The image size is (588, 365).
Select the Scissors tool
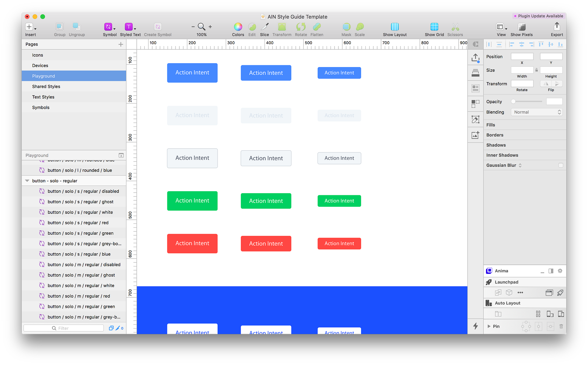(x=455, y=27)
